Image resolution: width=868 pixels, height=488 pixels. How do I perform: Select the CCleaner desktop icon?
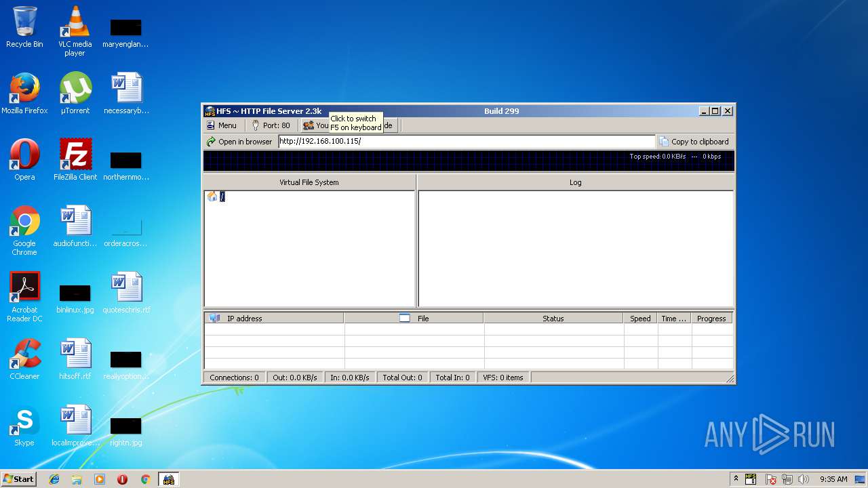click(24, 359)
